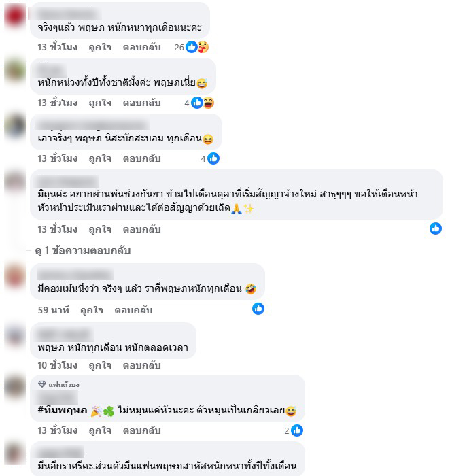Viewport: 450px width, 476px height.
Task: Click the like reaction icon on the มิถุน comment
Action: tap(436, 228)
